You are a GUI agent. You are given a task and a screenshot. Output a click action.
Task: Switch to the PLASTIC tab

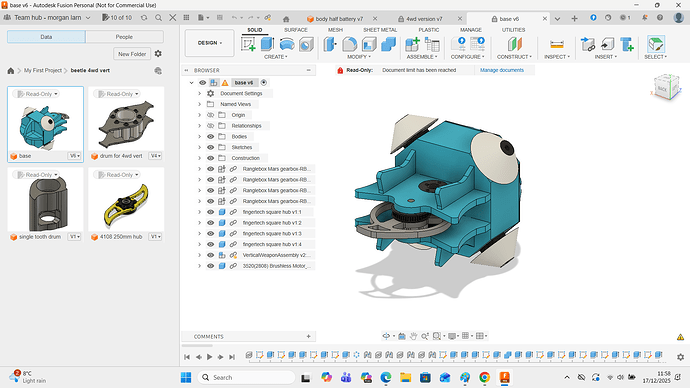pos(429,30)
